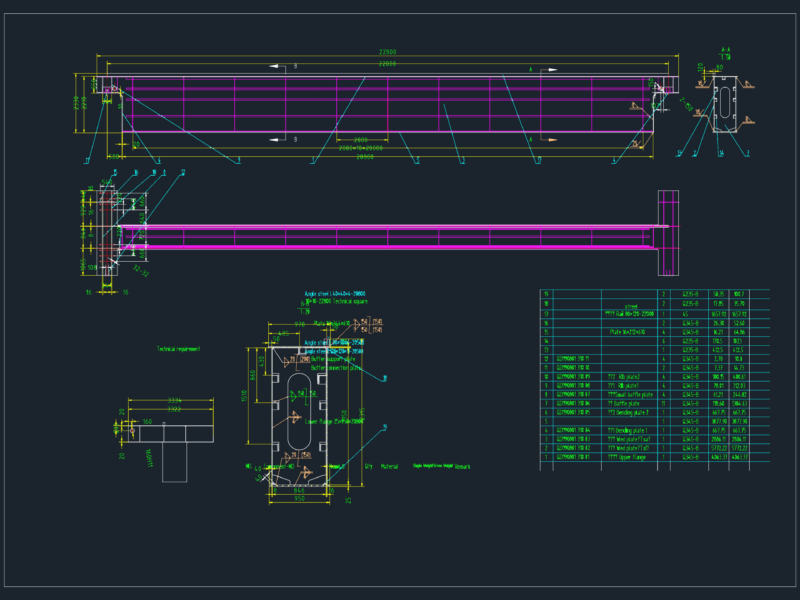Select the 22000 dimension below 22800
Image resolution: width=800 pixels, height=600 pixels.
tap(388, 64)
